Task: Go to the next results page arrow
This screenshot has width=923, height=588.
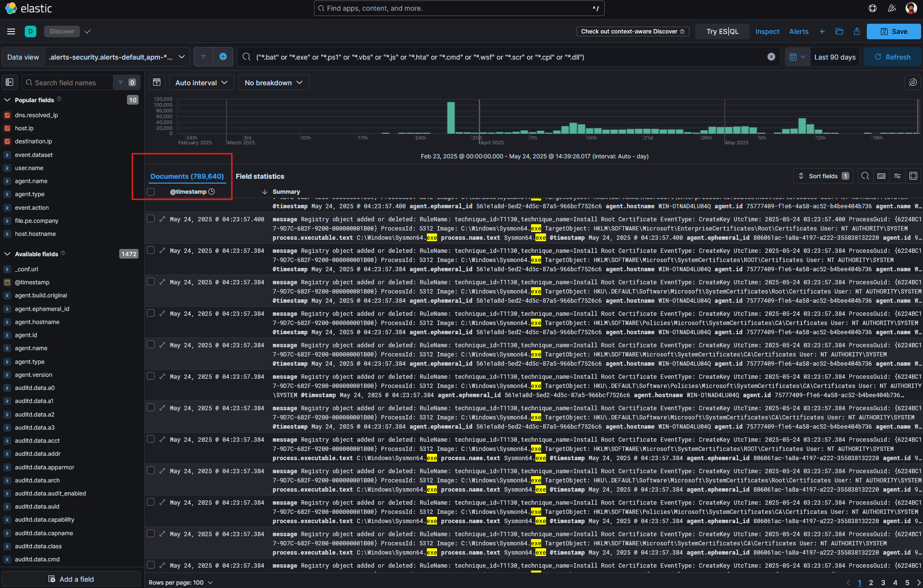Action: click(x=919, y=582)
